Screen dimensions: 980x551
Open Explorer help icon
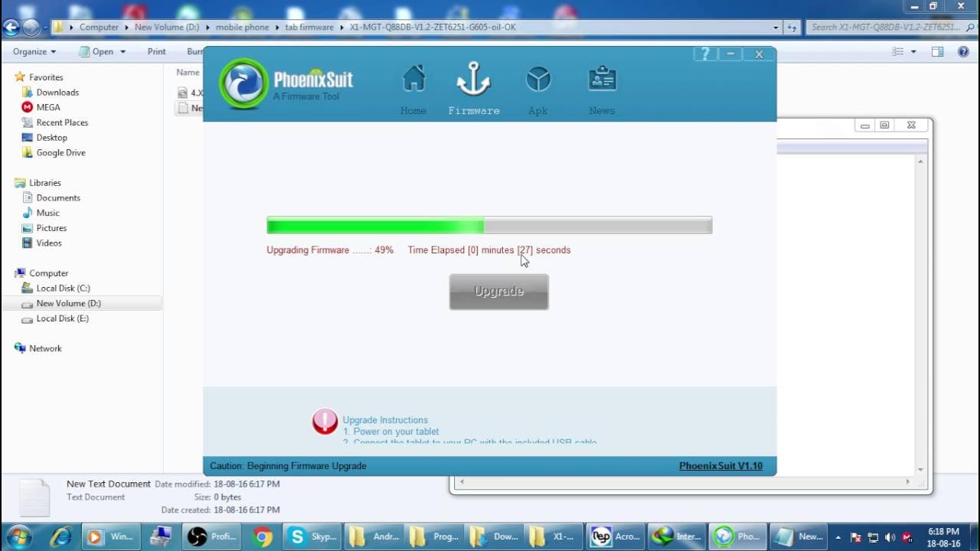pos(962,51)
